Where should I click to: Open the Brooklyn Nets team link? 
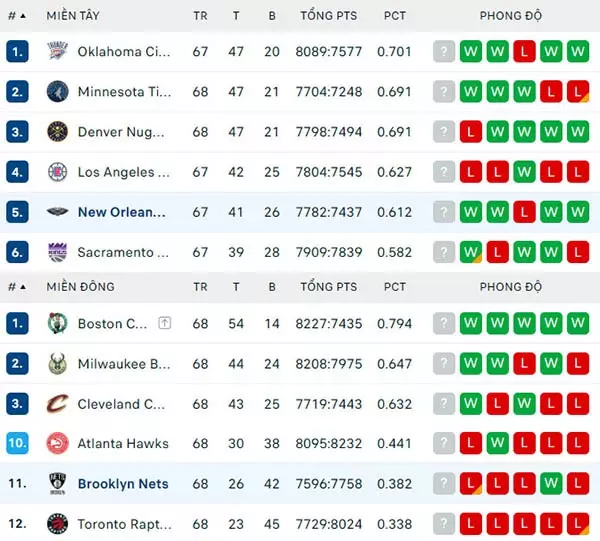click(x=123, y=484)
